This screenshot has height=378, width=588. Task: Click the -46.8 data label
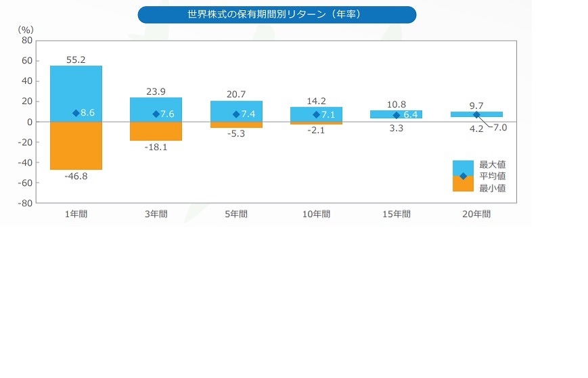point(76,176)
